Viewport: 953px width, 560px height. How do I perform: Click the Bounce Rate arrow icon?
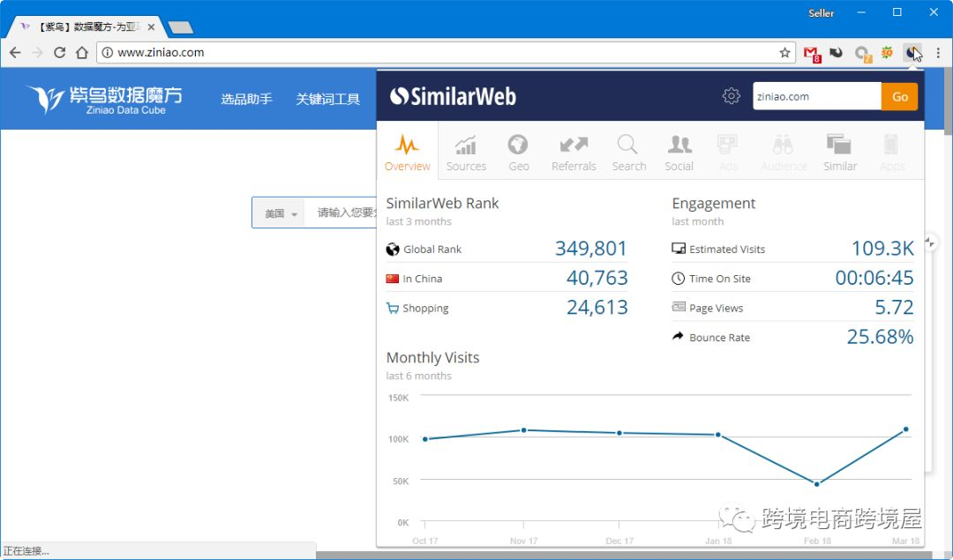678,336
